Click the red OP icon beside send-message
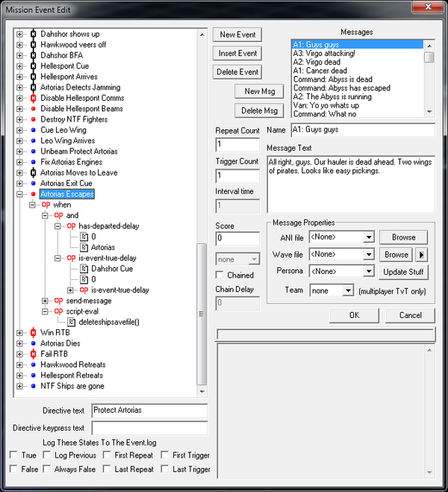Image resolution: width=448 pixels, height=492 pixels. click(59, 301)
